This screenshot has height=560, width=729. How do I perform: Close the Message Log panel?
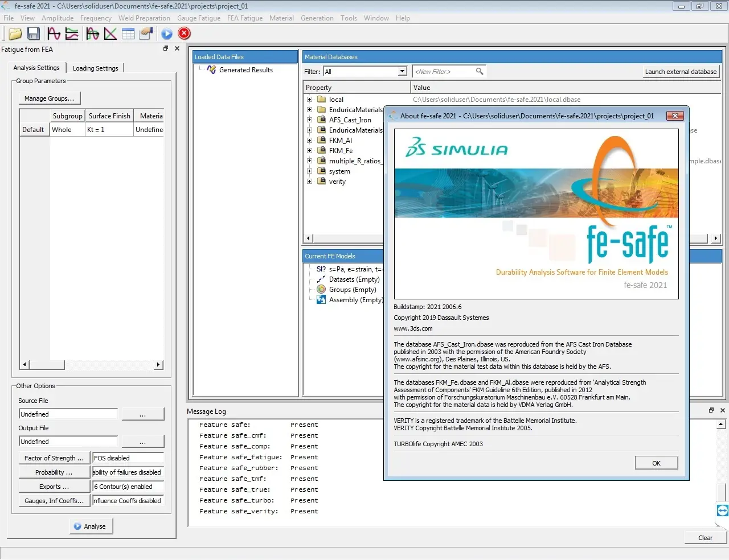(x=723, y=410)
